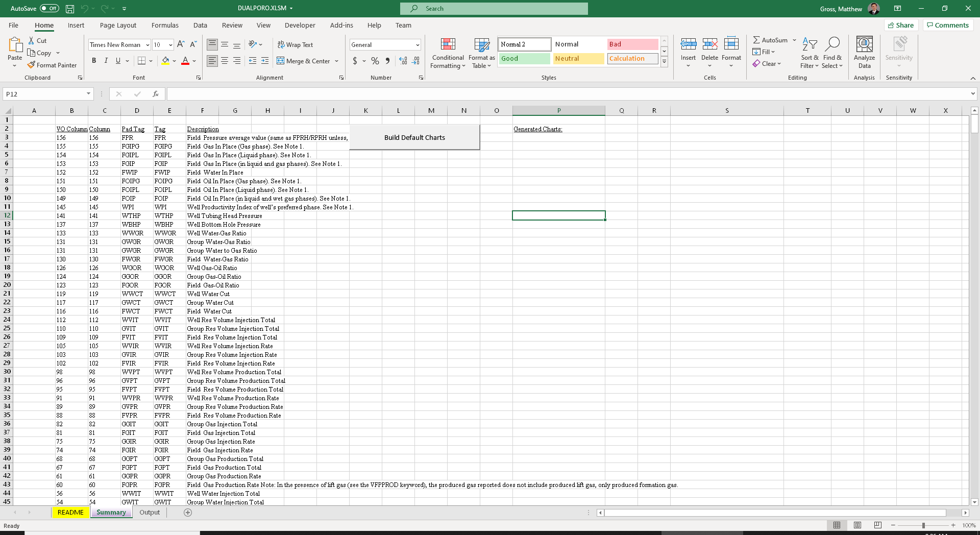Toggle the AutoSave switch
Screen dimensions: 980x535
pos(50,9)
